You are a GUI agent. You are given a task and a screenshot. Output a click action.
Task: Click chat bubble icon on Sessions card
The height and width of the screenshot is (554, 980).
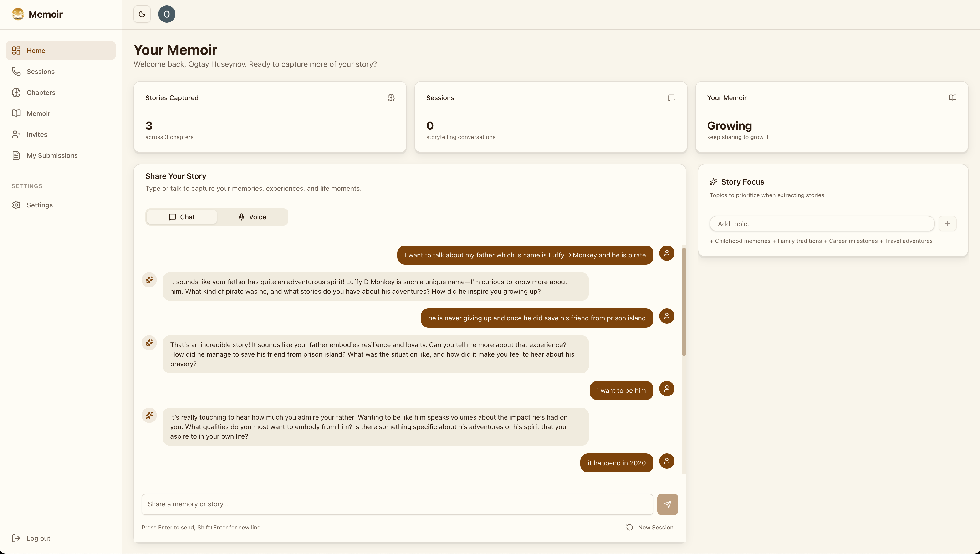[671, 98]
